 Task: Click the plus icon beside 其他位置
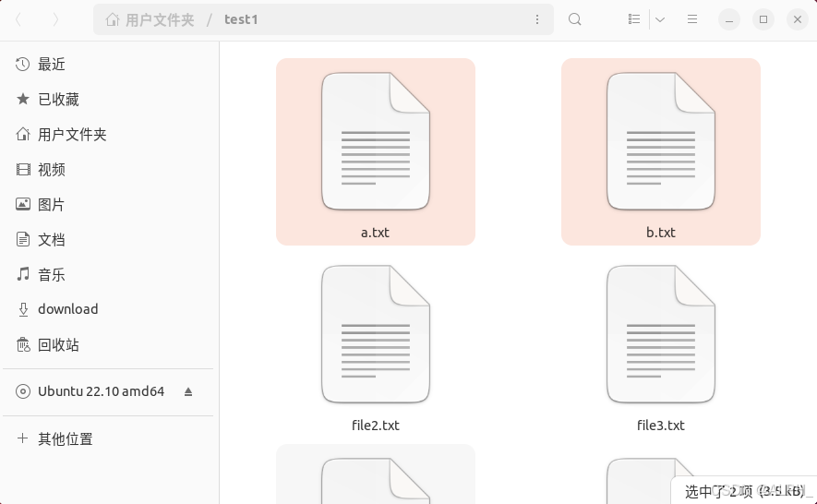pyautogui.click(x=22, y=438)
